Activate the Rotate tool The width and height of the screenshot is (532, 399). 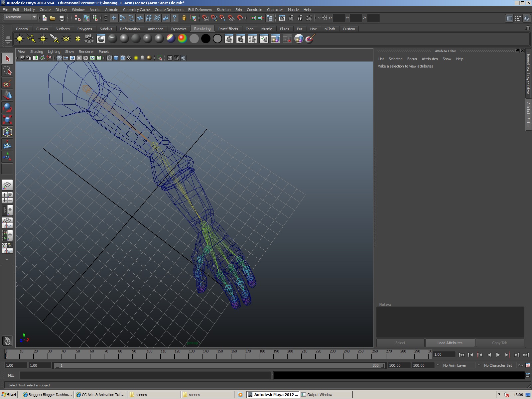(7, 108)
